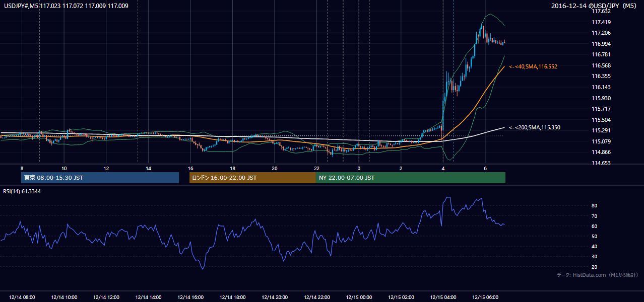
Task: Click price axis value 114.866
Action: click(602, 152)
